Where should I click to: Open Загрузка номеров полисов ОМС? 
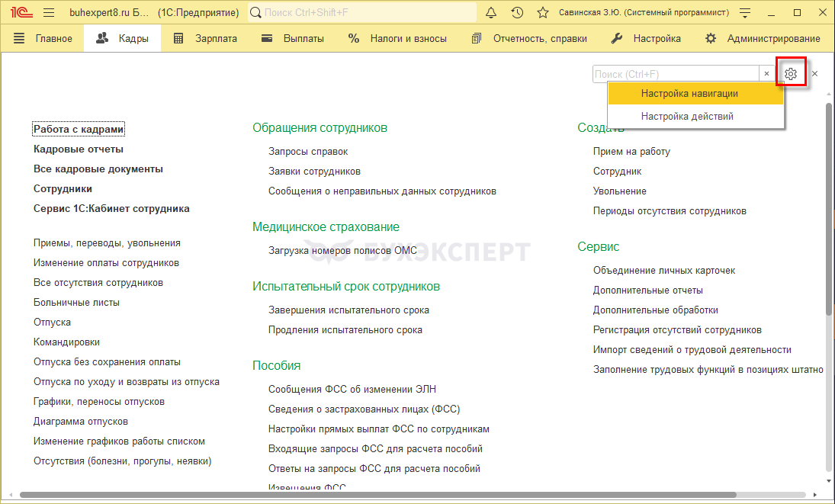coord(342,250)
